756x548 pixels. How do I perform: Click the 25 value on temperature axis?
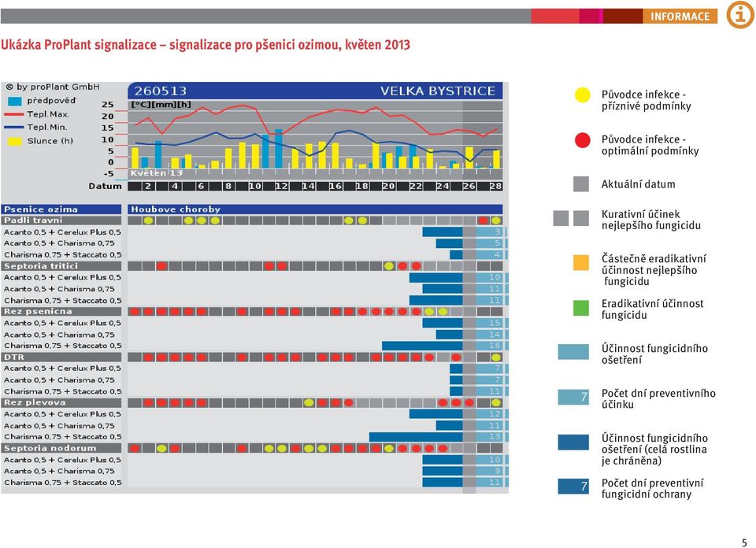[x=108, y=104]
